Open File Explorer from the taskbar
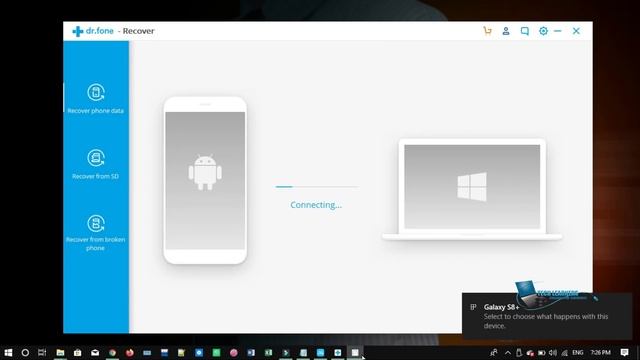640x360 pixels. click(x=60, y=352)
